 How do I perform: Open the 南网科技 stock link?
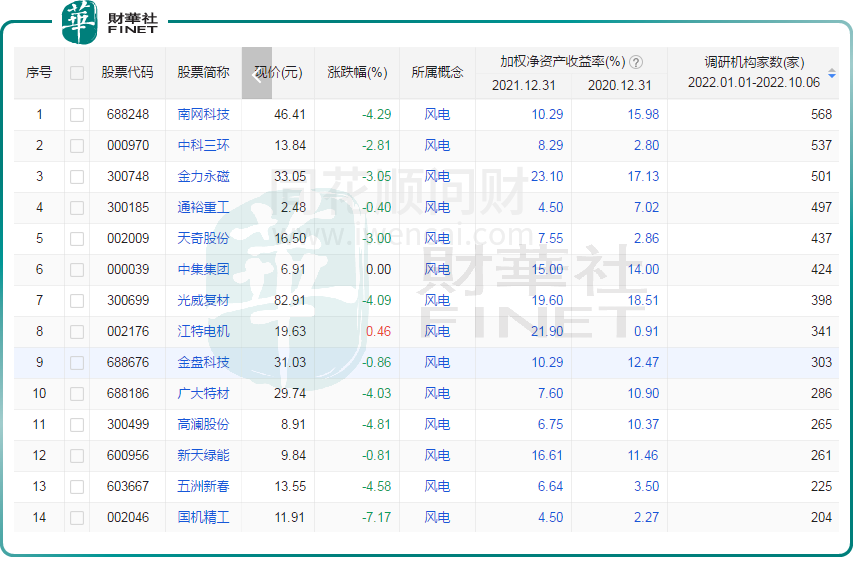[x=203, y=114]
